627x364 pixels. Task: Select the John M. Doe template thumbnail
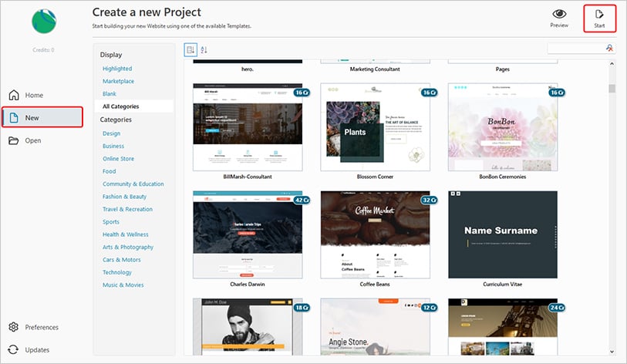(x=248, y=327)
